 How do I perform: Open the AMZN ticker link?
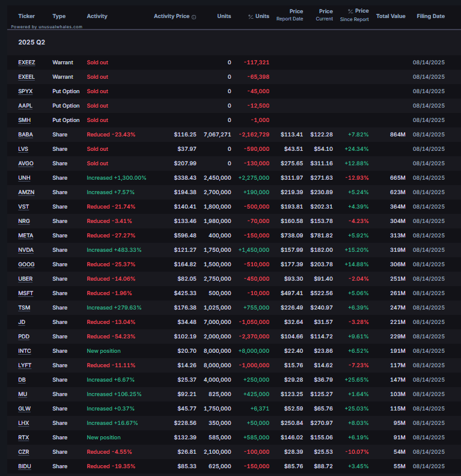(26, 192)
